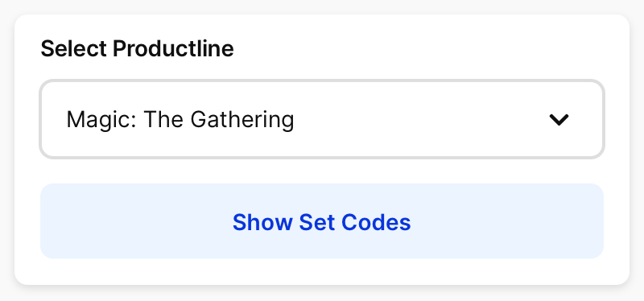644x301 pixels.
Task: Click the empty area inside the dropdown box
Action: pyautogui.click(x=419, y=119)
